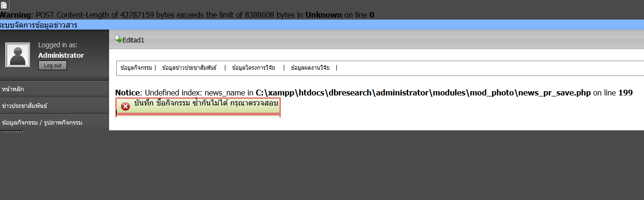Click the Log out button
The image size is (644, 200).
click(53, 65)
